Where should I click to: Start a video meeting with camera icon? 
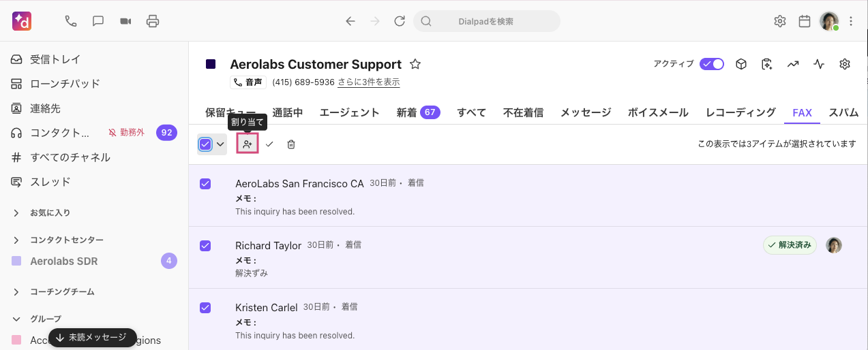pos(125,21)
